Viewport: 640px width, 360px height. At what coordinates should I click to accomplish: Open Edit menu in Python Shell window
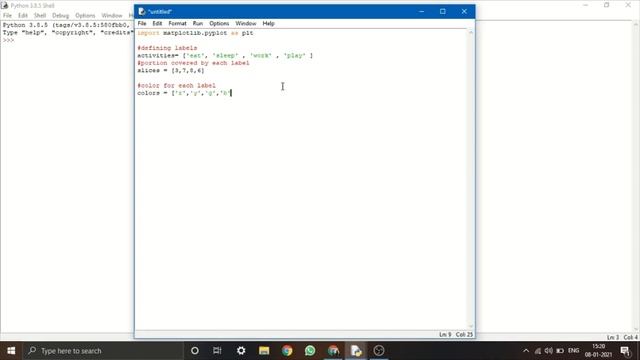(x=23, y=16)
